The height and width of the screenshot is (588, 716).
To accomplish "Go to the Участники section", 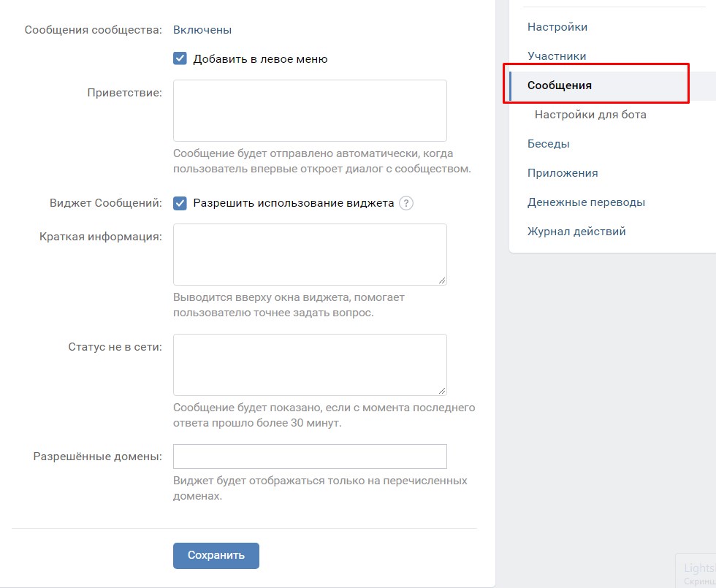I will 557,56.
